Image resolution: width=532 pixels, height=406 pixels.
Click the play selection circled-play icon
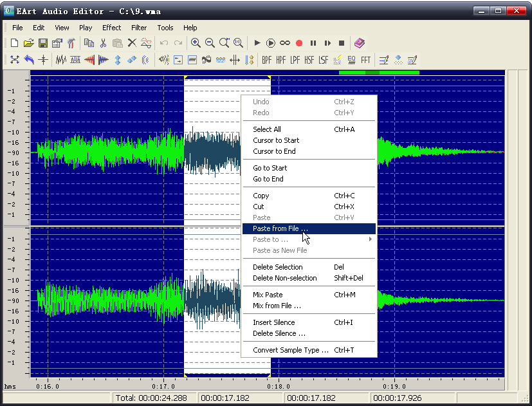click(x=270, y=43)
